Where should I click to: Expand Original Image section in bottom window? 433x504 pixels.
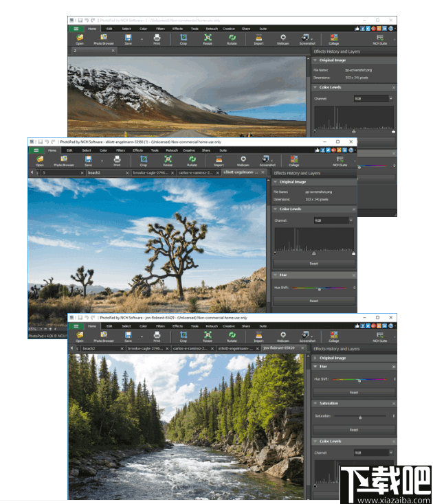(315, 358)
